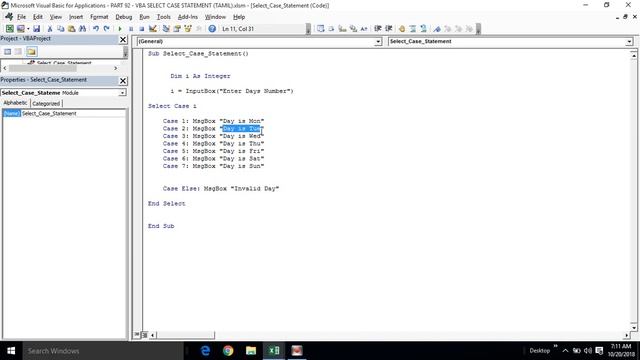Switch to the Alphabetic properties tab
Screen dimensions: 640x360
pyautogui.click(x=16, y=103)
